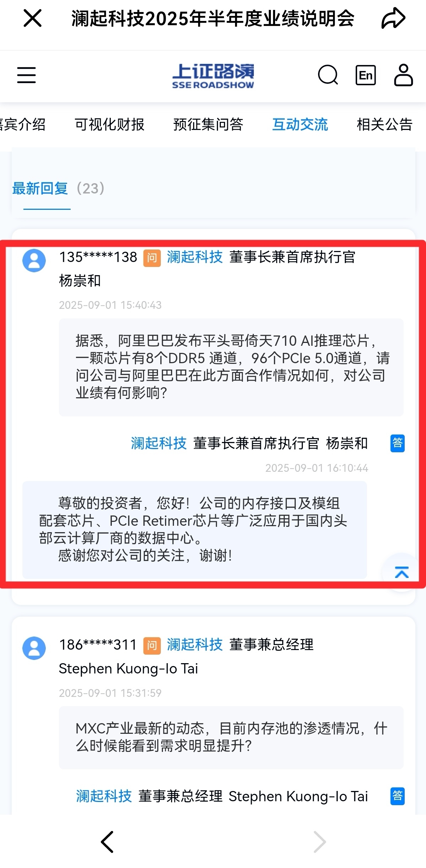Open the user profile icon

pos(404,75)
